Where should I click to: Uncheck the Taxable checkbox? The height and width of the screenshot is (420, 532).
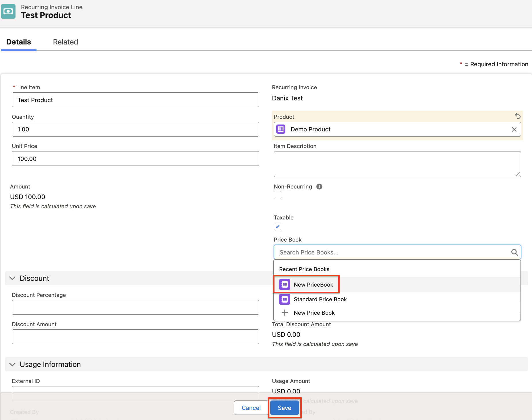tap(277, 226)
